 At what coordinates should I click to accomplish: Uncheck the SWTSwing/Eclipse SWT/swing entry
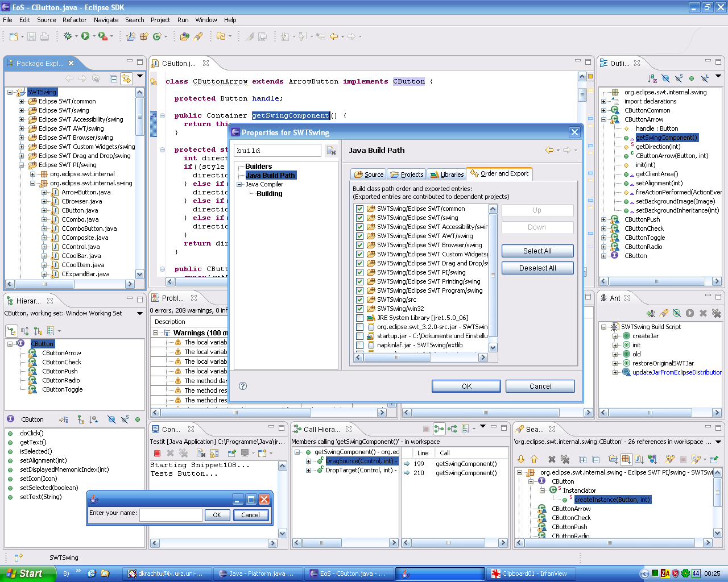(x=359, y=218)
